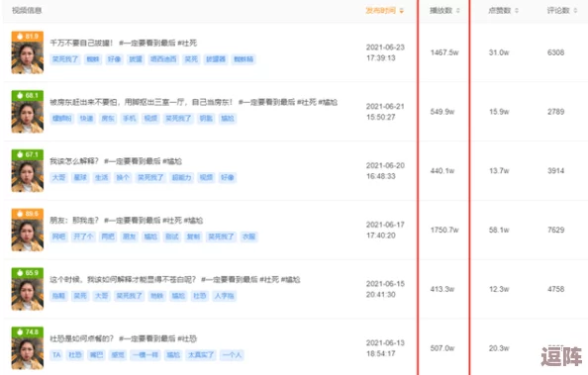Select the 开了个 tag

pyautogui.click(x=83, y=236)
